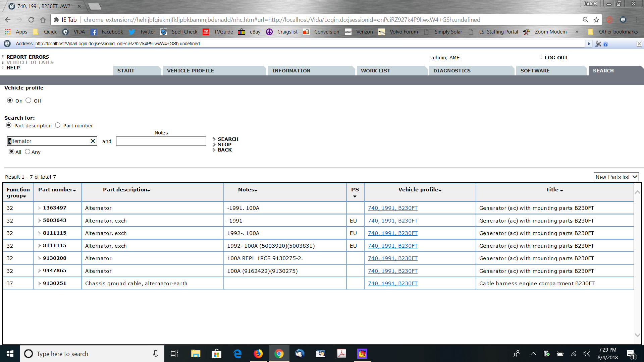The height and width of the screenshot is (362, 644).
Task: Switch to the DIAGNOSTICS tab
Action: point(451,71)
